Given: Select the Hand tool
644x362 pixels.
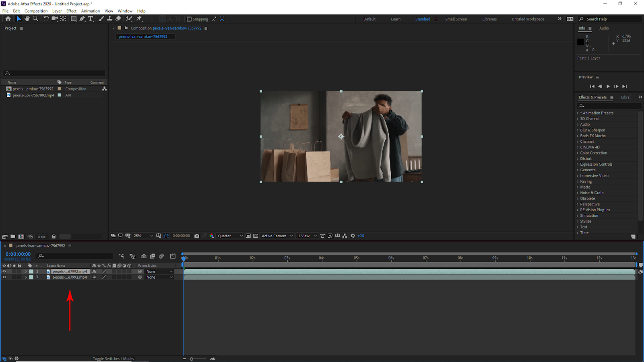Looking at the screenshot, I should coord(27,19).
